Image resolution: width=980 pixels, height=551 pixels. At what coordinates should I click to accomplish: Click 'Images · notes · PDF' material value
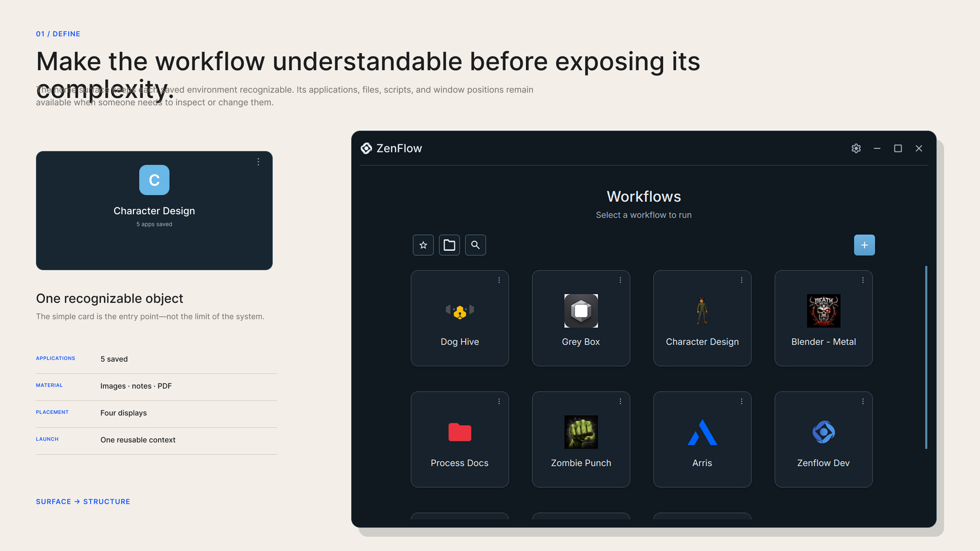[136, 386]
